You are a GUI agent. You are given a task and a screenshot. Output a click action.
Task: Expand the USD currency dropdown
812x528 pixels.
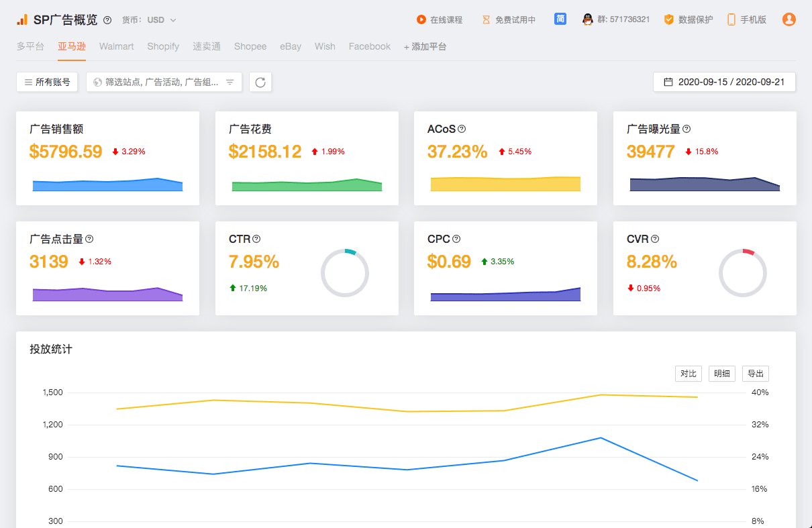[x=161, y=20]
